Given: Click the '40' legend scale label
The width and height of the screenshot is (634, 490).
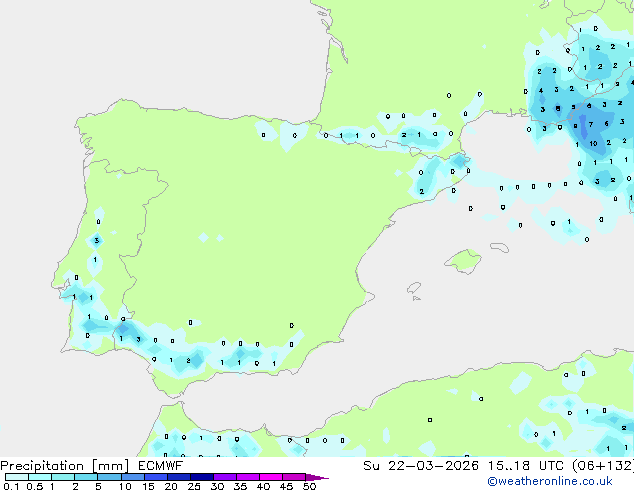Looking at the screenshot, I should [263, 486].
